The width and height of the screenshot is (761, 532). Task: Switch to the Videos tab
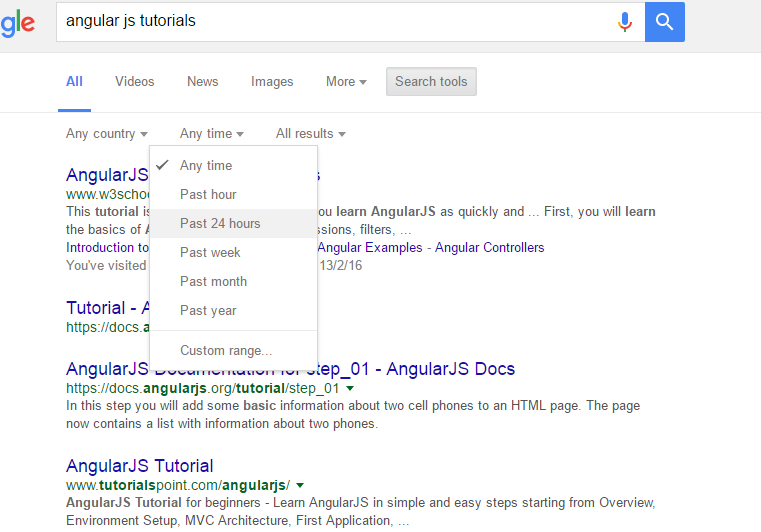tap(134, 82)
